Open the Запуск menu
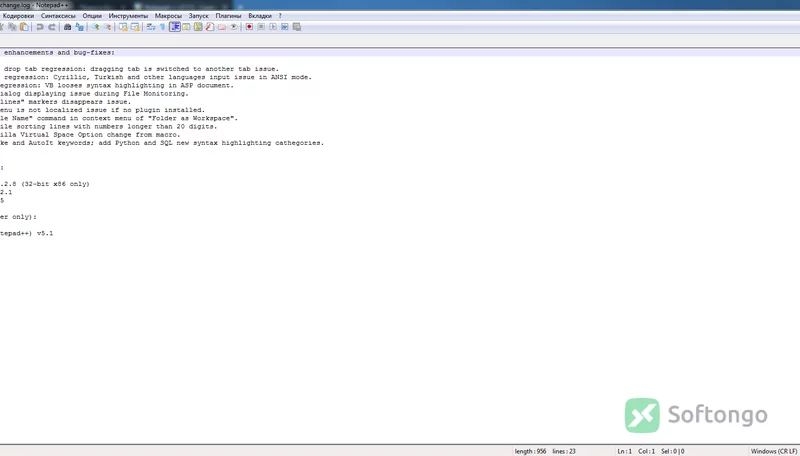The width and height of the screenshot is (800, 456). pyautogui.click(x=198, y=16)
